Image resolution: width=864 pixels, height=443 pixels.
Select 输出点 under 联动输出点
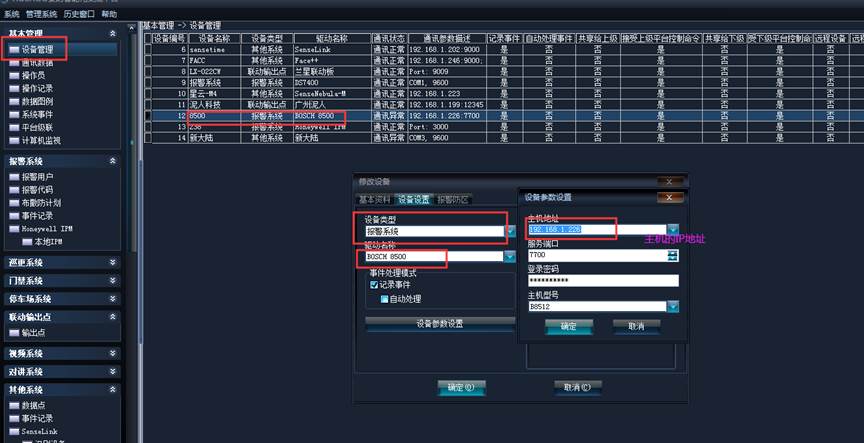33,333
